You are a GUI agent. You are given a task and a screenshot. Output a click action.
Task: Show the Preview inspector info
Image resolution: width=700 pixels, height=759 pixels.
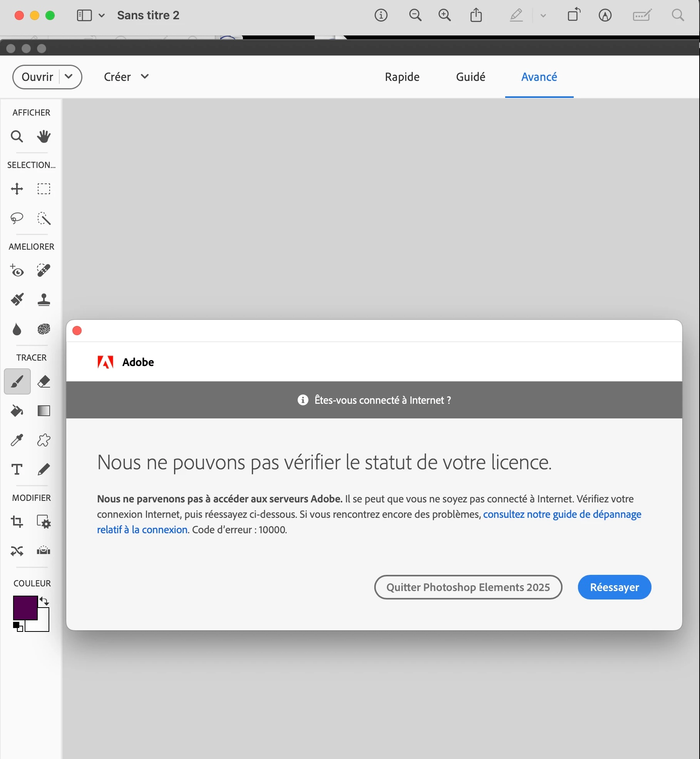point(381,15)
